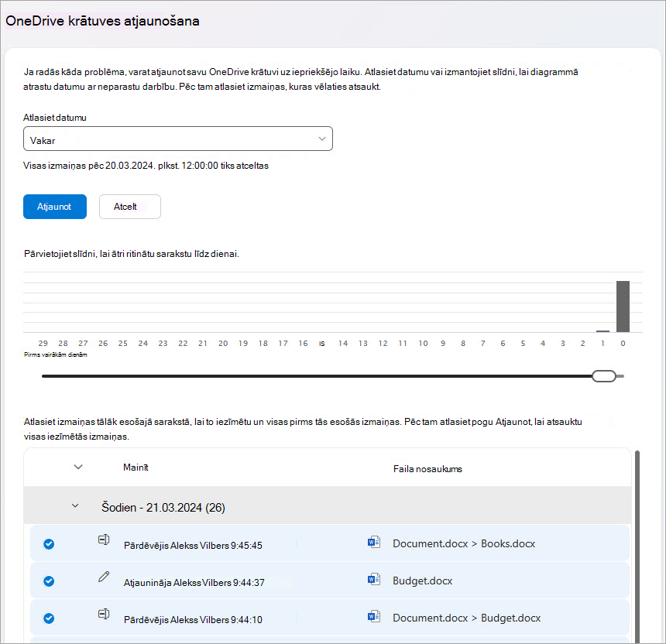Image resolution: width=666 pixels, height=644 pixels.
Task: Click the Šodien - 21.03.2024 (26) heading
Action: coord(163,507)
